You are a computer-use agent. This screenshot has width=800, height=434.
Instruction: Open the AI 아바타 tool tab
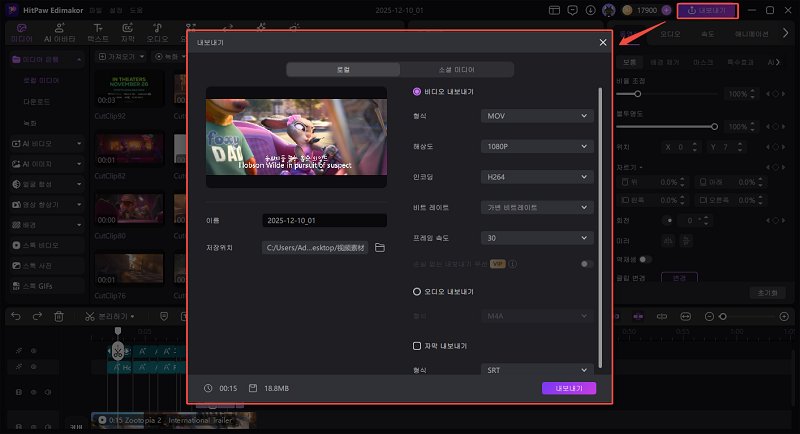pos(60,33)
